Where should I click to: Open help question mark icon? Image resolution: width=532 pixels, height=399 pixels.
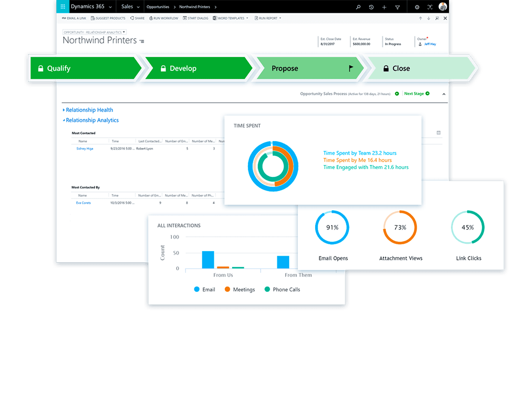pyautogui.click(x=430, y=7)
